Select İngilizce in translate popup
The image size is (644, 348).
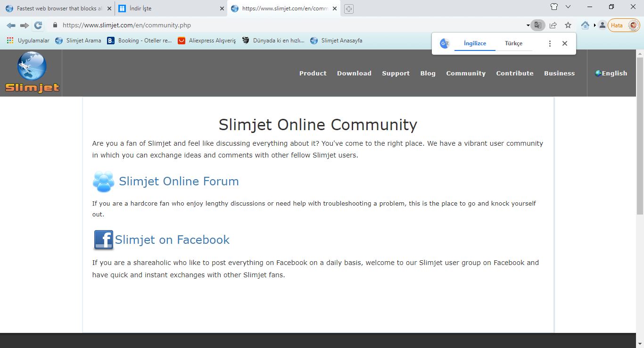(475, 43)
